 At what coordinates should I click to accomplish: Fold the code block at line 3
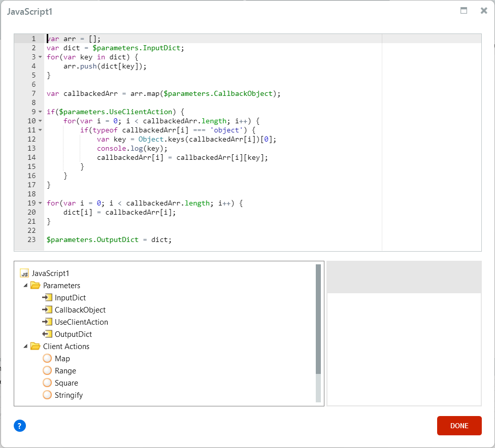[x=40, y=57]
